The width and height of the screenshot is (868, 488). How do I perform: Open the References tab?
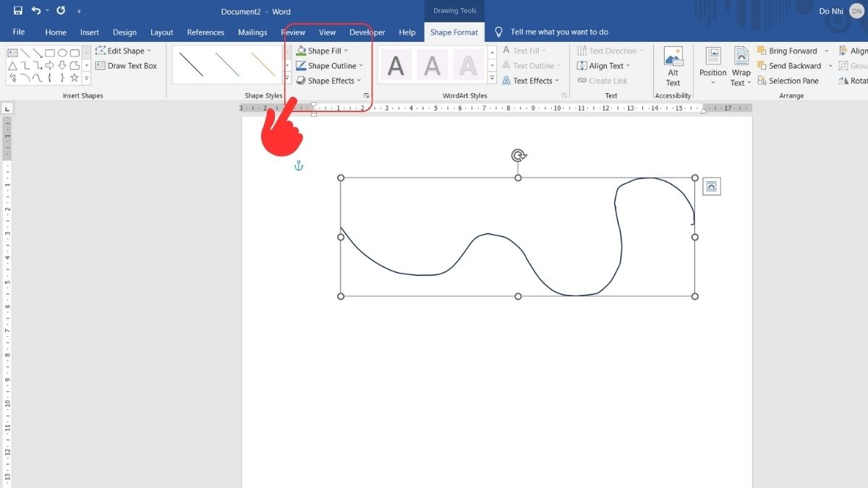point(205,32)
